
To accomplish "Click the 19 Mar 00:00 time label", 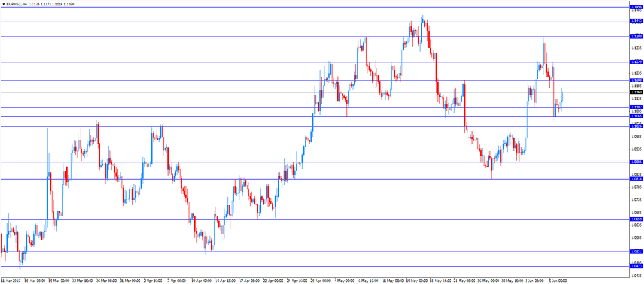I will pyautogui.click(x=59, y=281).
